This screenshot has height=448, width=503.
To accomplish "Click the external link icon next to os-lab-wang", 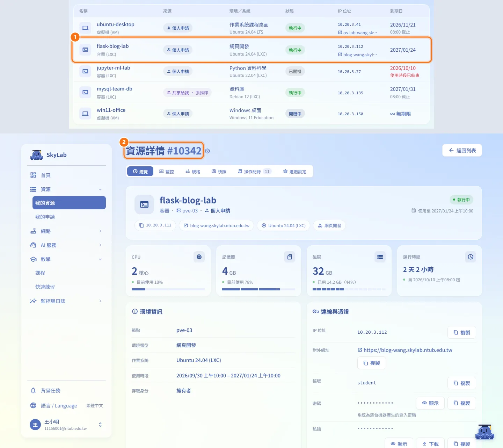I will click(340, 32).
